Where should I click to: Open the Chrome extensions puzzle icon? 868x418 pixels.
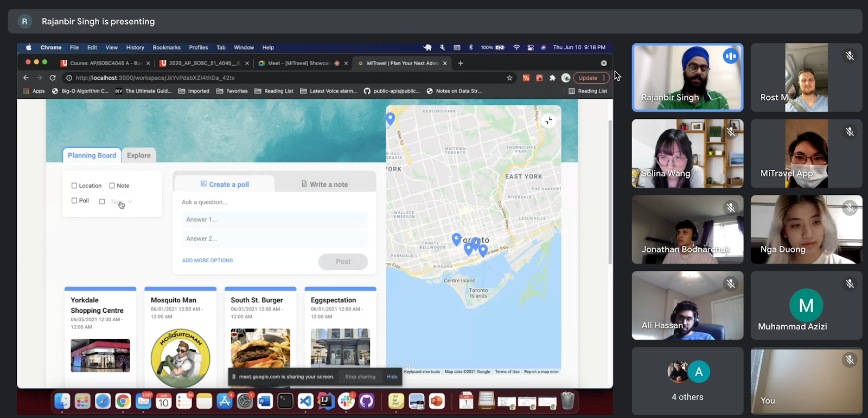[552, 78]
